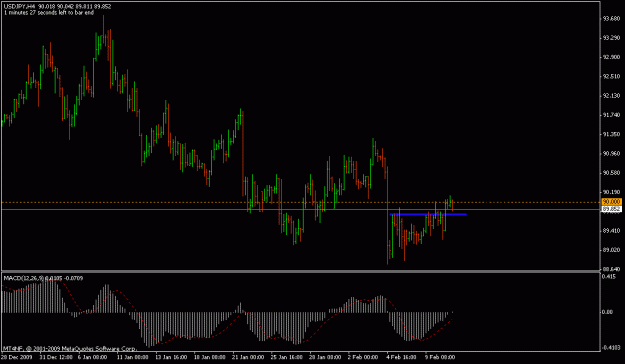The width and height of the screenshot is (625, 364).
Task: Click the 92.130 price axis label
Action: (x=611, y=96)
